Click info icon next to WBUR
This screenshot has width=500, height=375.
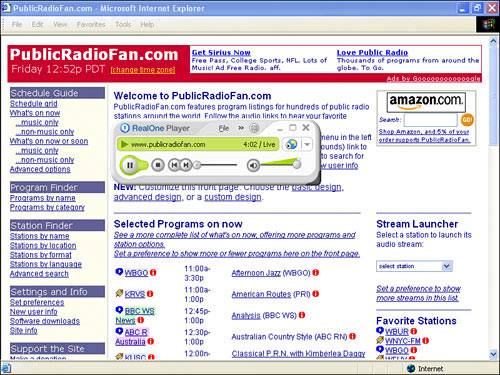click(x=414, y=331)
